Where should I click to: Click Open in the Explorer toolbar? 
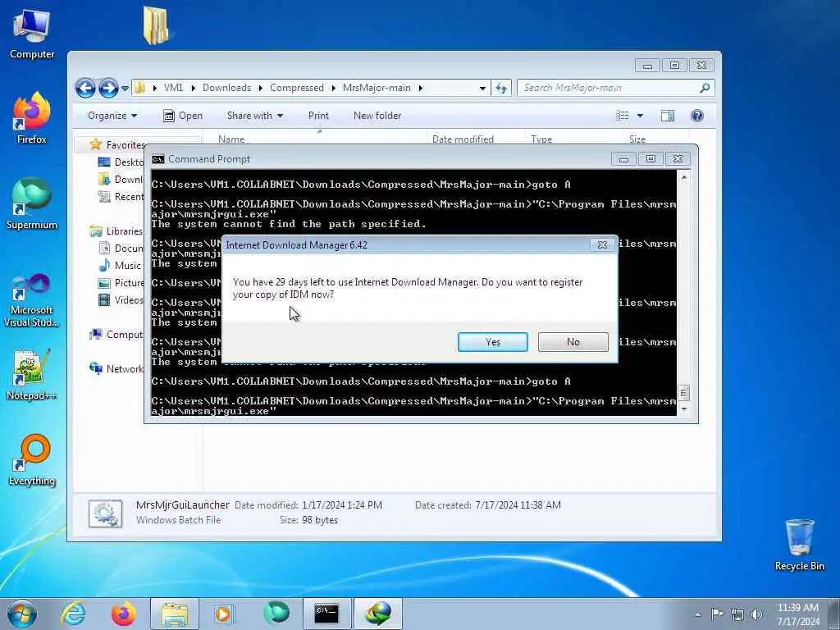point(183,116)
